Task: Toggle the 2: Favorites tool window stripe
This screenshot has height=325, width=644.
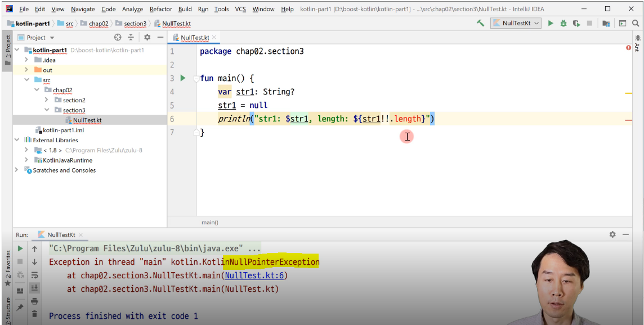Action: click(8, 268)
